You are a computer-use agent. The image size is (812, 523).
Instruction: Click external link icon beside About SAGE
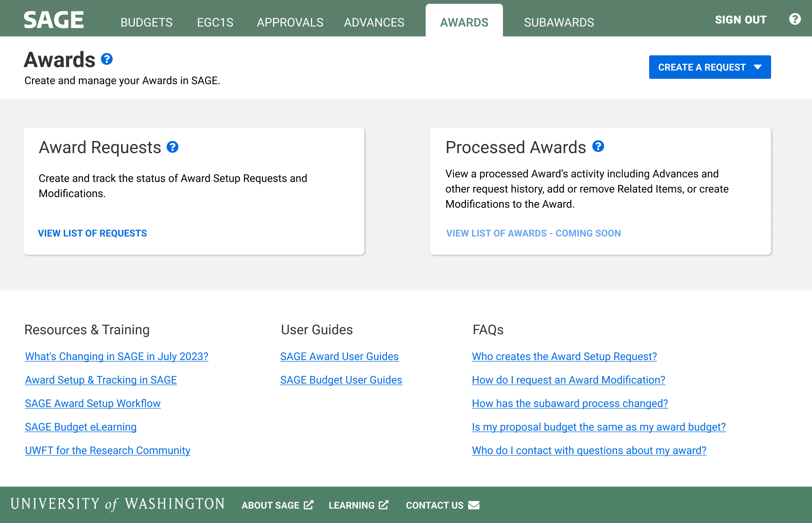(309, 505)
